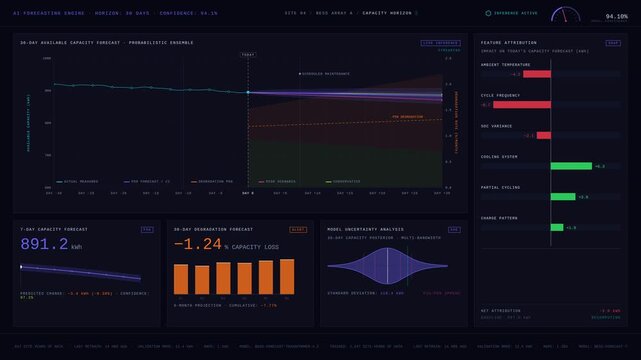
Task: Click the 7-day forecast sparkline
Action: tap(80, 272)
